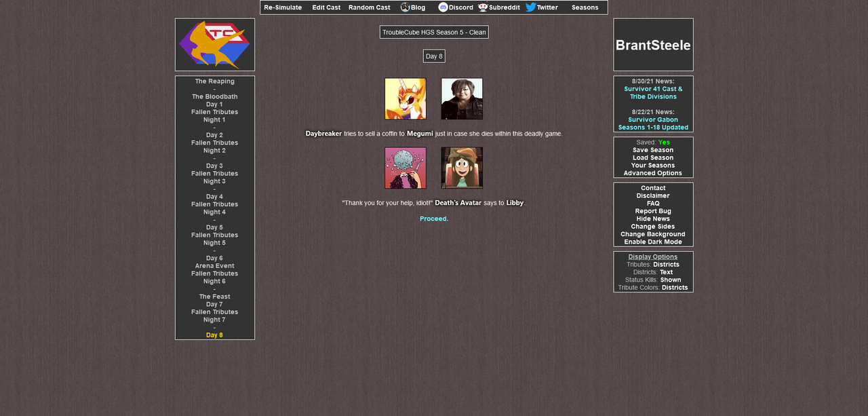Screen dimensions: 868x416
Task: Click Megumi's portrait image
Action: (x=462, y=99)
